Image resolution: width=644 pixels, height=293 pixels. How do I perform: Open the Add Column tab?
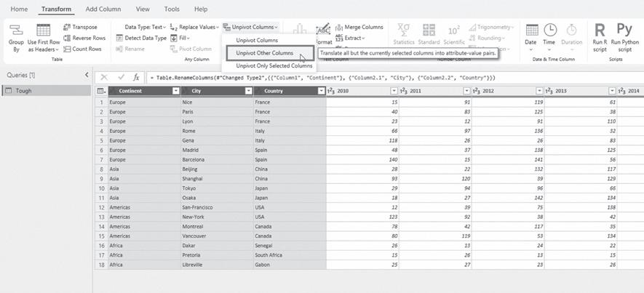click(103, 9)
